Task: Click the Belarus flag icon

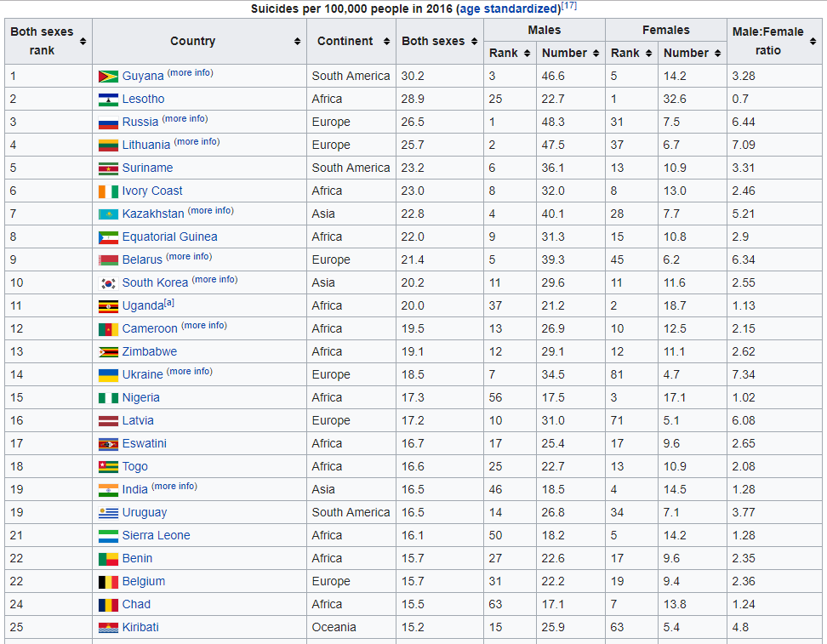Action: (108, 260)
